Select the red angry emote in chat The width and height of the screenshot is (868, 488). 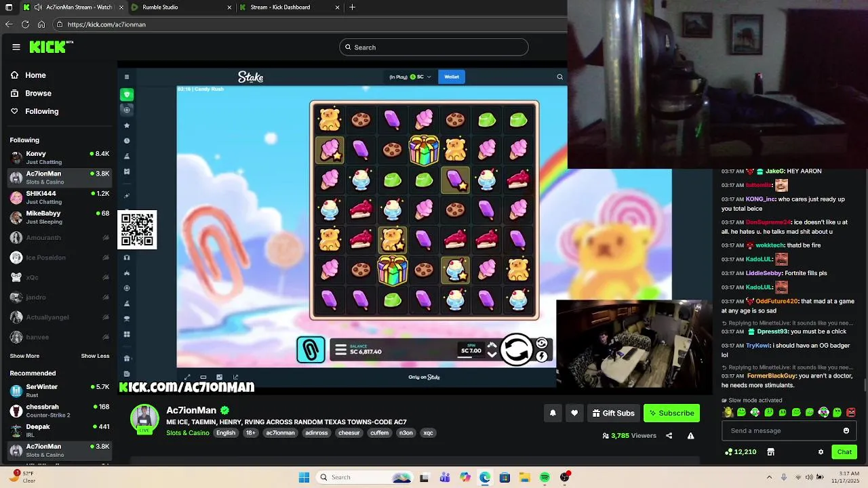tap(851, 412)
